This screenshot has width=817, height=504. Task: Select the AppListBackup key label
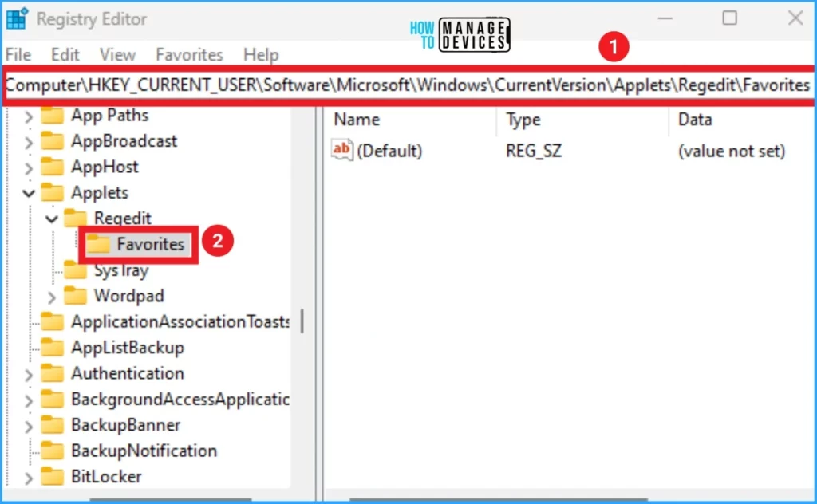click(128, 347)
